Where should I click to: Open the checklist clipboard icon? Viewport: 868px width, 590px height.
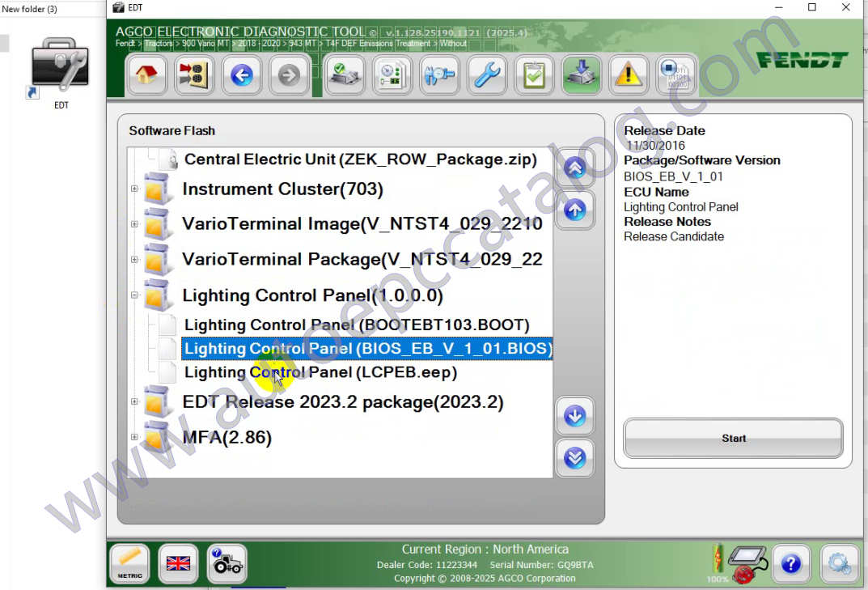534,74
